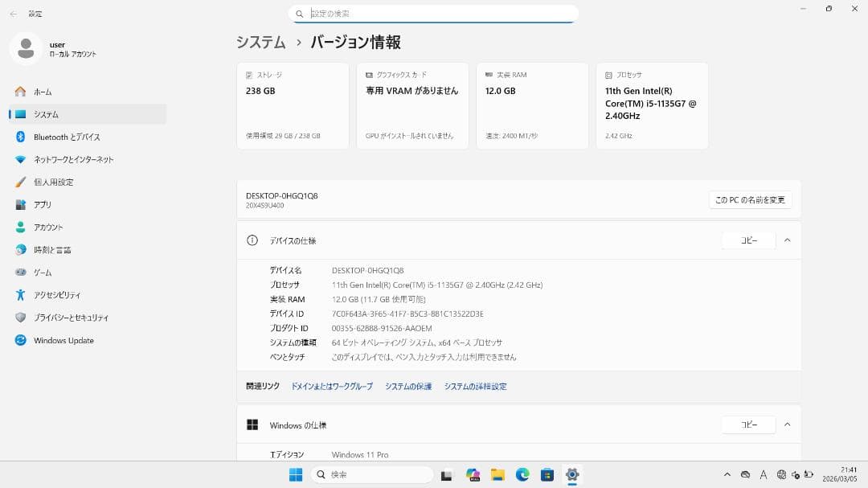Click the Settings gear taskbar icon
Screen dimensions: 868x488
(x=572, y=474)
